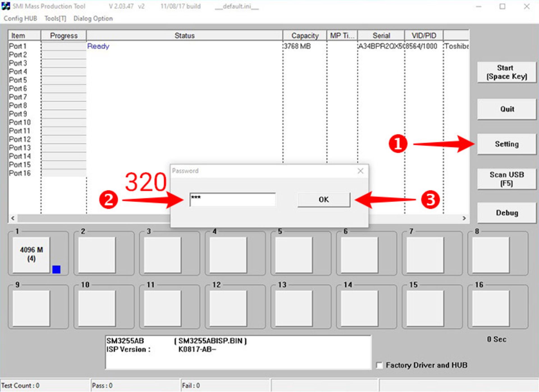This screenshot has height=392, width=539.
Task: Click the blue status square in slot 1
Action: [56, 269]
